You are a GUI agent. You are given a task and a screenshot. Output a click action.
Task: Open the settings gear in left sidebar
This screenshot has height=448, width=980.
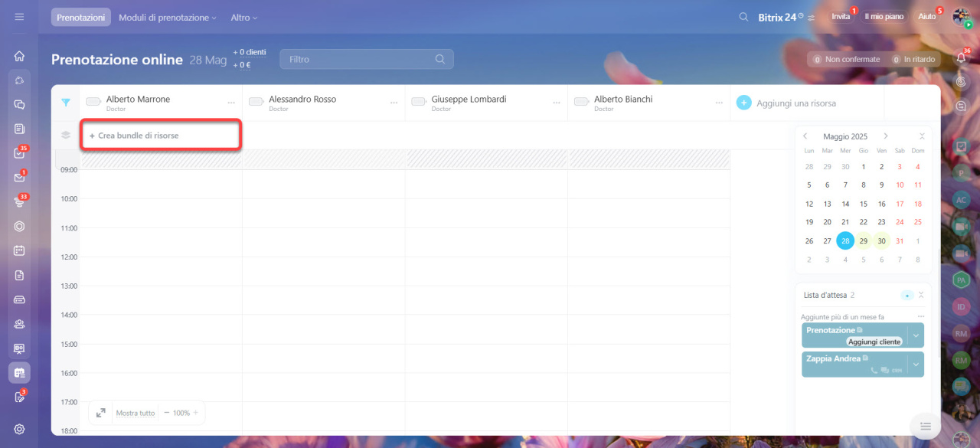pyautogui.click(x=19, y=429)
